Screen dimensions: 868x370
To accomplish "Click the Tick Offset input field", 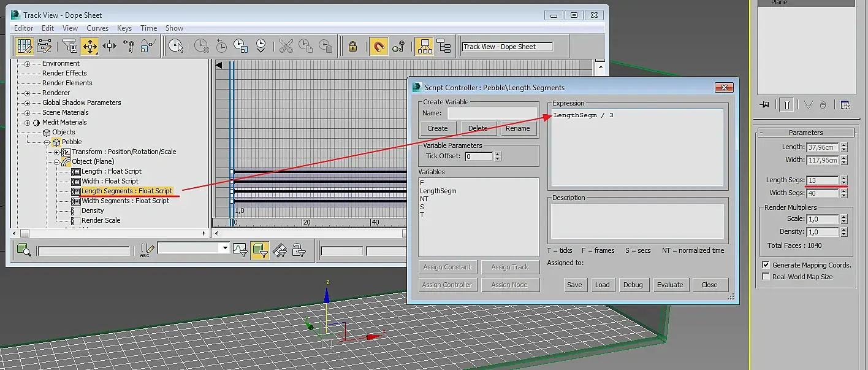I will (478, 156).
